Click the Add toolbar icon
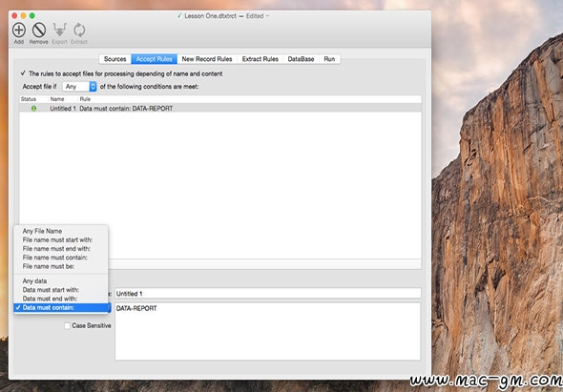The width and height of the screenshot is (563, 392). [19, 31]
